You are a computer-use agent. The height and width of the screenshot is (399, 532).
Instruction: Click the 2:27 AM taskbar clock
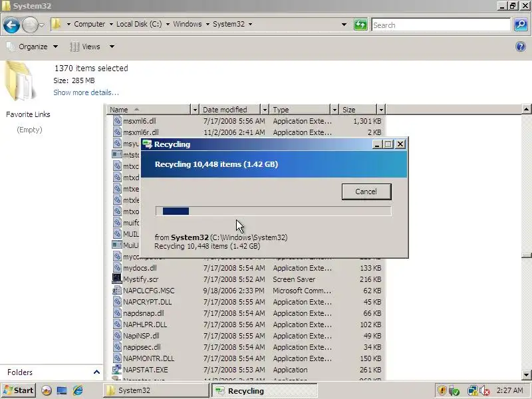tap(510, 391)
